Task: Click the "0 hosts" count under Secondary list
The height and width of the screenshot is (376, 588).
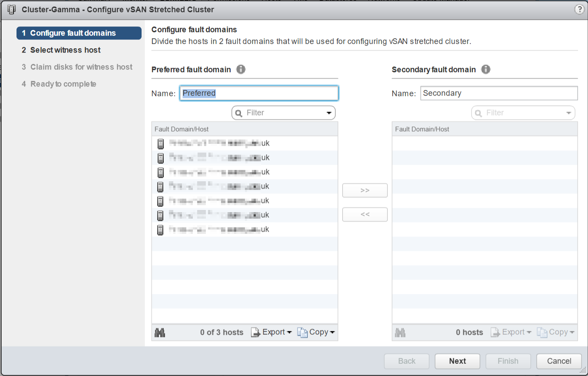Action: coord(469,333)
